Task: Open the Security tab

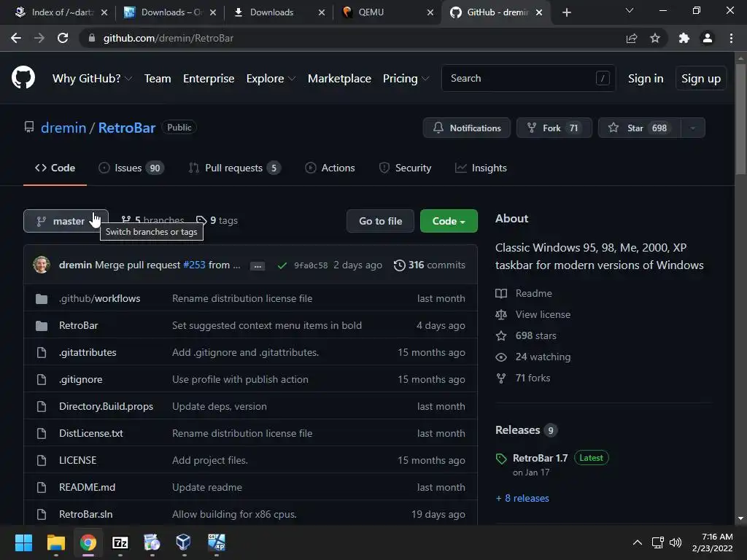Action: point(405,168)
